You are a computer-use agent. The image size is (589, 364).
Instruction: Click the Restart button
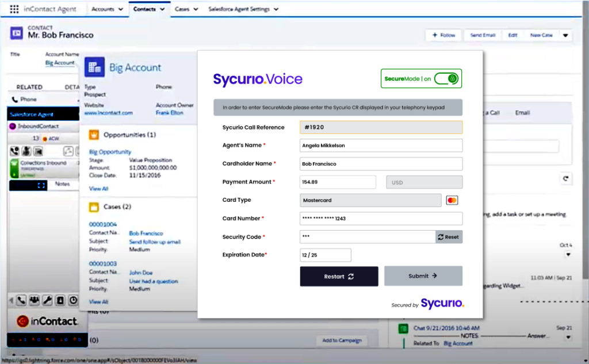[339, 276]
